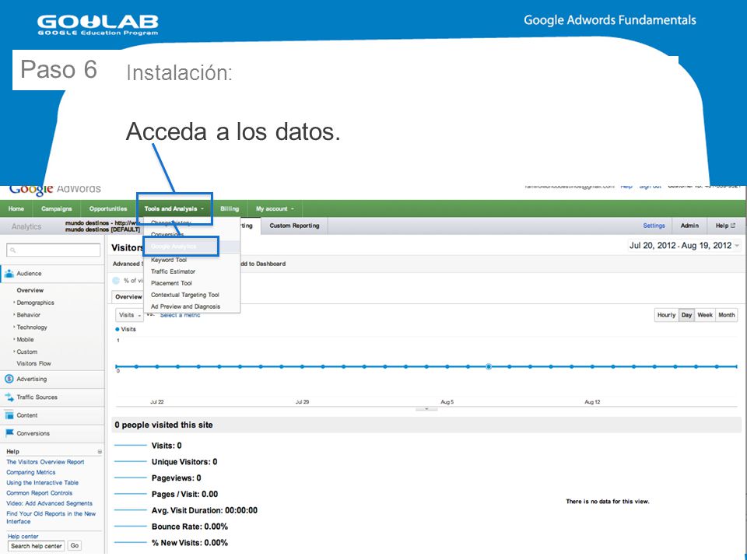Open the Advertising section icon
Screen dimensions: 747x560
(x=9, y=379)
